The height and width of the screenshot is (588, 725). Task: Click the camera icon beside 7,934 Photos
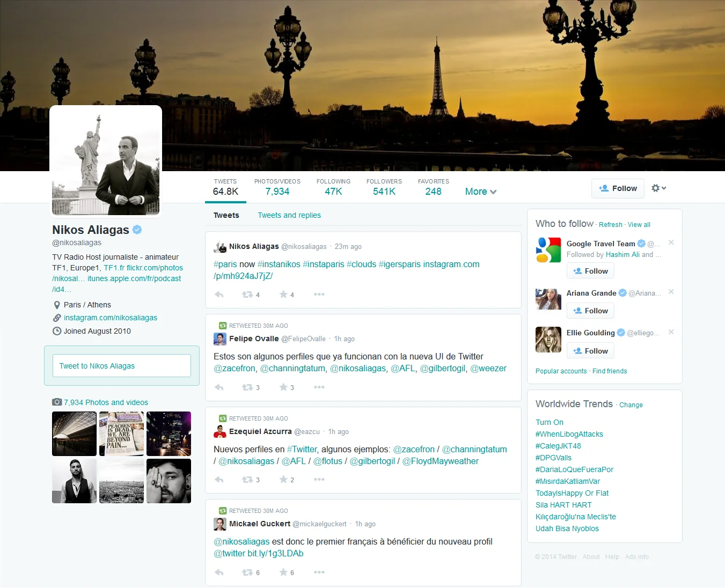[57, 402]
